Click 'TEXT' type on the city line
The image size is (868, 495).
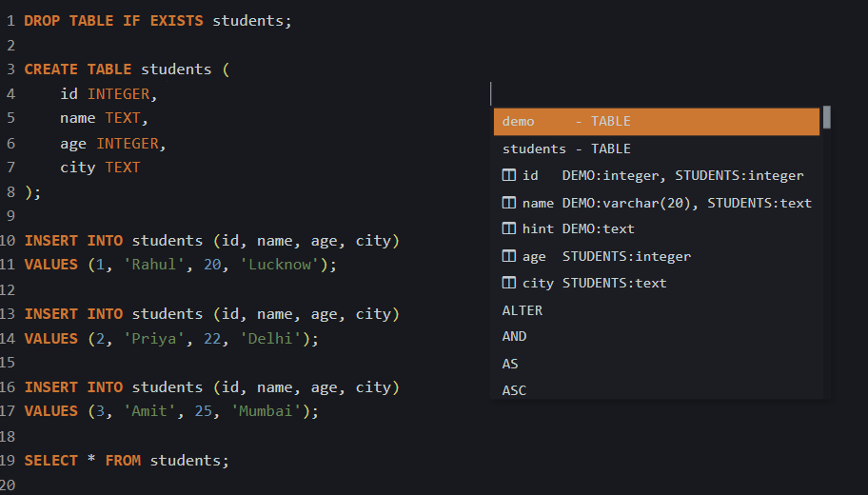(x=123, y=168)
